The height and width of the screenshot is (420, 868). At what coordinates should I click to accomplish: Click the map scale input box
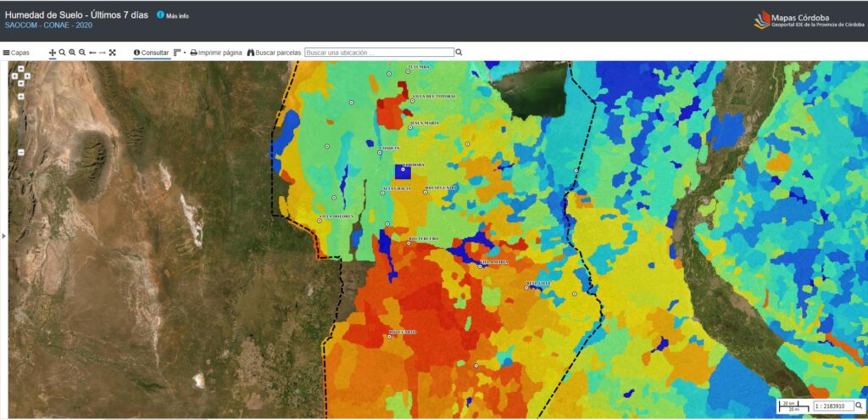(x=832, y=407)
